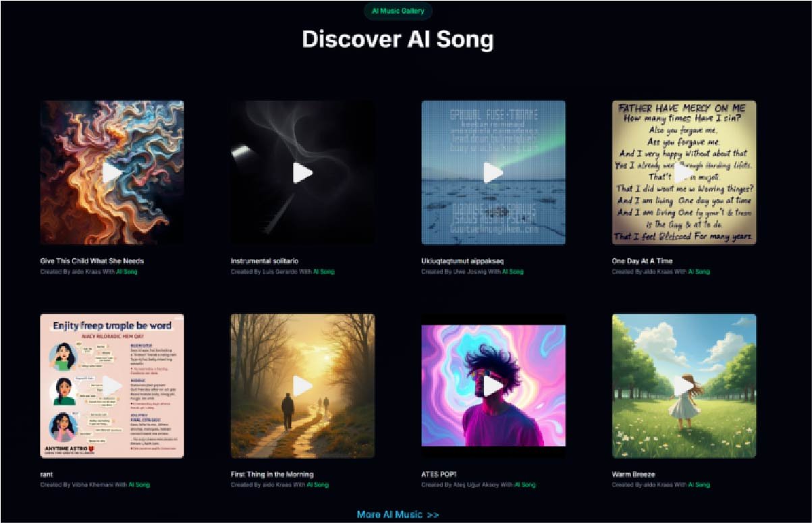The height and width of the screenshot is (523, 812).
Task: Open AI Song link under Ukiuqtaqtumut aippaksaq
Action: tap(512, 272)
